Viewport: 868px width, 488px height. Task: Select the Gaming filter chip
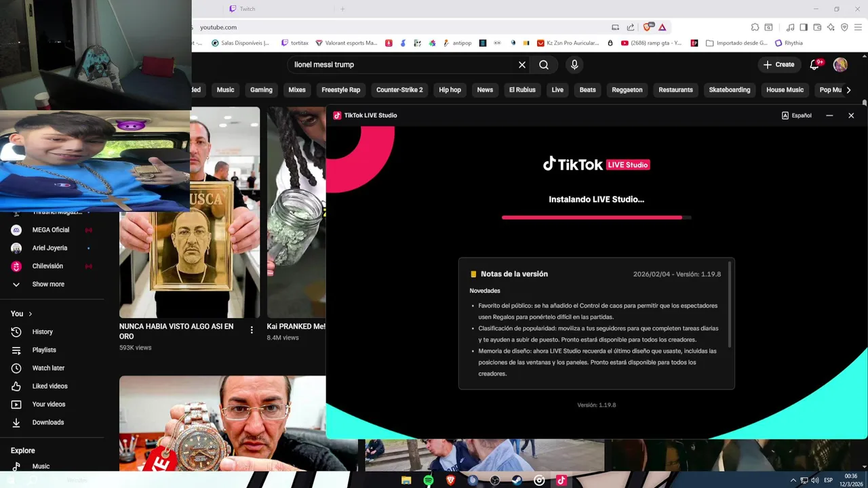(261, 89)
